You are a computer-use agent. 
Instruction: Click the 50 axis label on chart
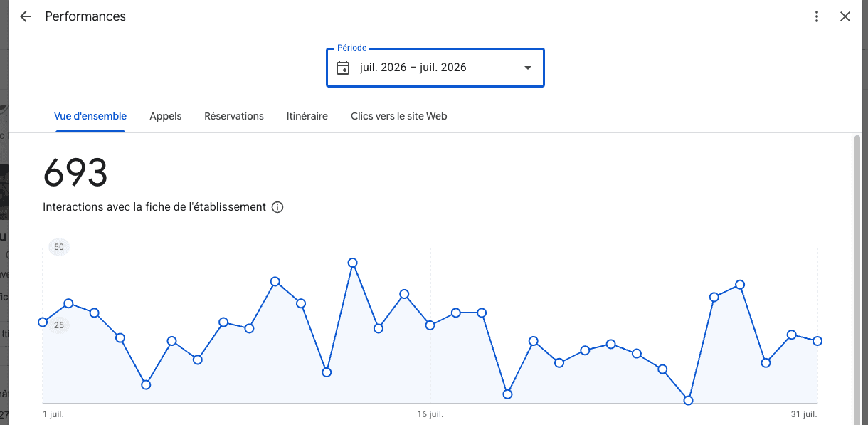(x=59, y=247)
